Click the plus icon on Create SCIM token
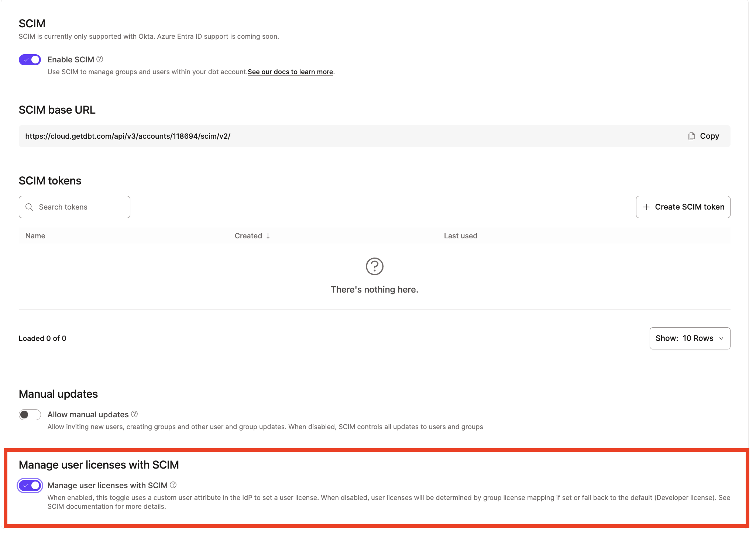The width and height of the screenshot is (756, 535). coord(647,207)
